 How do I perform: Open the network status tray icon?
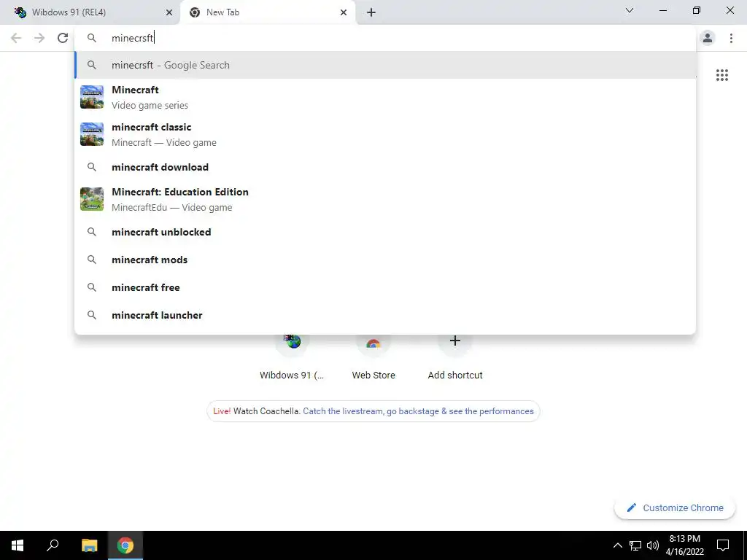[635, 545]
